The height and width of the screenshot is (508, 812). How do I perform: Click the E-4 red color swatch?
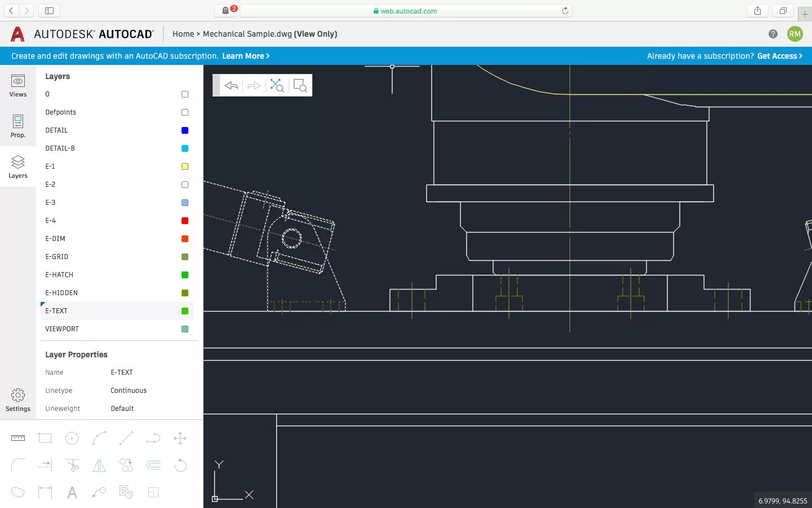pos(184,221)
